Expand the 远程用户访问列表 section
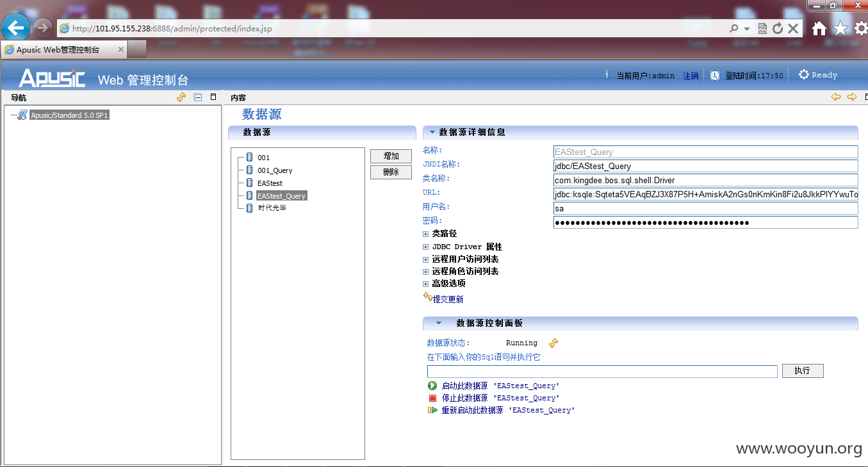This screenshot has width=868, height=467. 425,259
